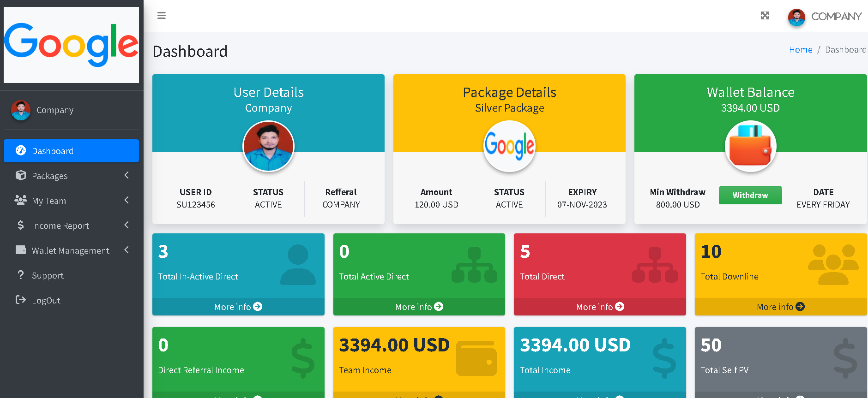Viewport: 868px width, 398px height.
Task: Click the users icon on Total Downline card
Action: pos(833,265)
